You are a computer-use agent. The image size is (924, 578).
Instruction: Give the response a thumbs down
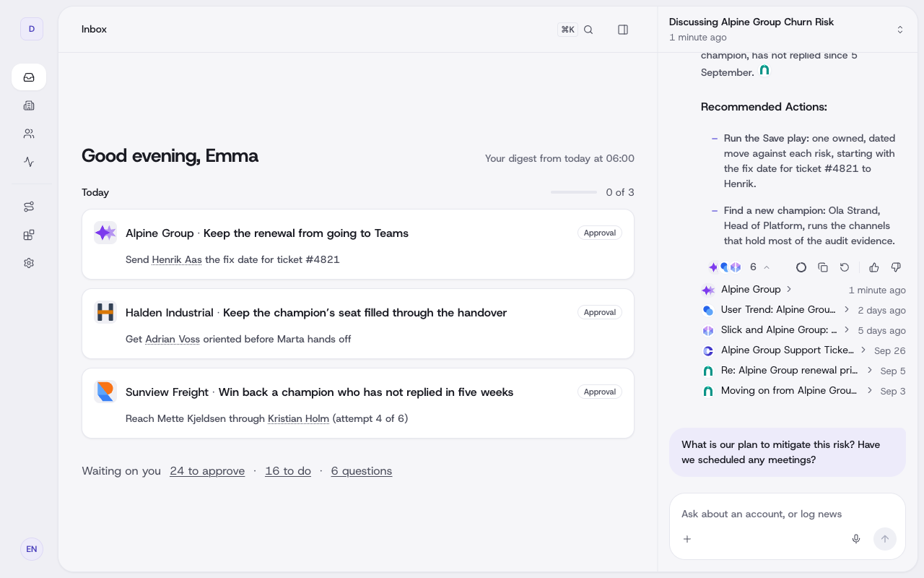tap(896, 267)
